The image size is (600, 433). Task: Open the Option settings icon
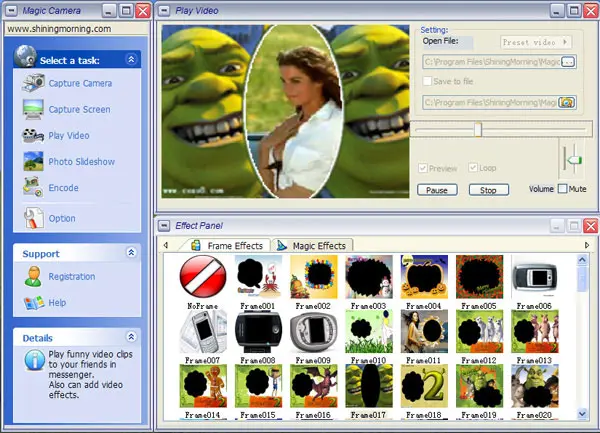coord(33,217)
